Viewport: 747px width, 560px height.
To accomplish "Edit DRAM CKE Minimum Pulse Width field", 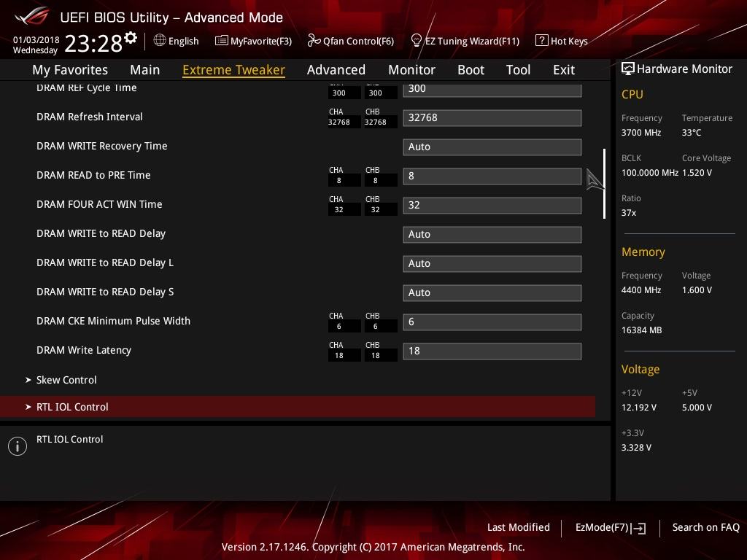I will (x=492, y=322).
